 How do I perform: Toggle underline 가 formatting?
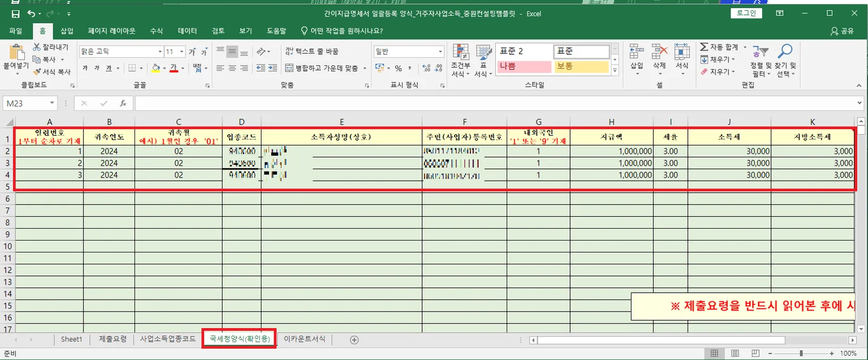point(108,68)
